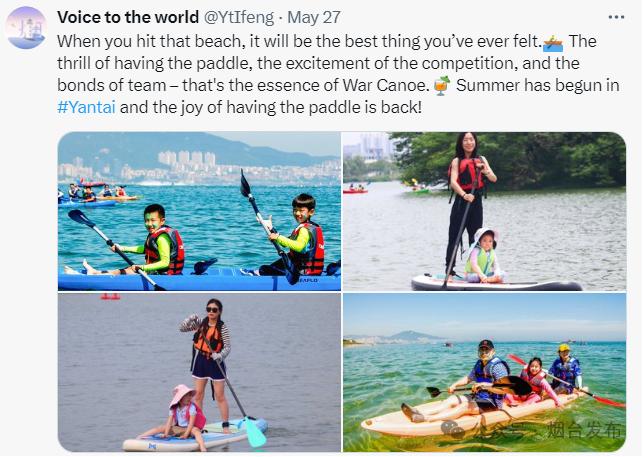The width and height of the screenshot is (643, 457).
Task: Open the May 27 timestamp link
Action: point(316,17)
